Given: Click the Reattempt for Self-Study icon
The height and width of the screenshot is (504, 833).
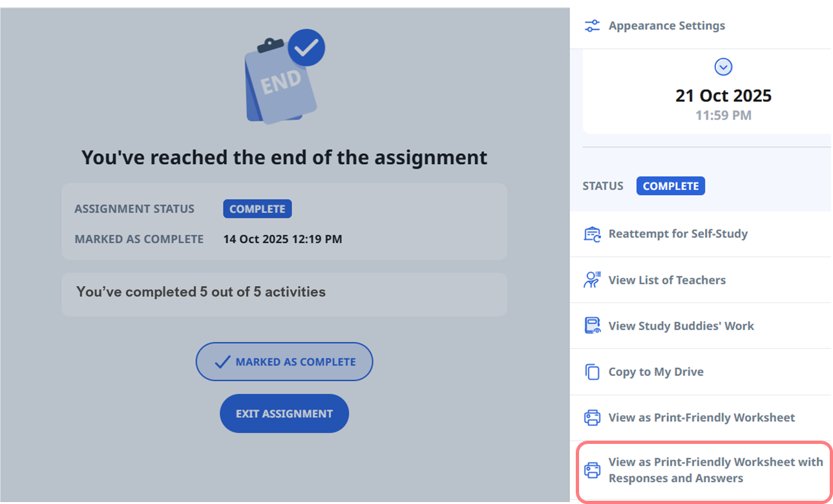Looking at the screenshot, I should tap(592, 234).
